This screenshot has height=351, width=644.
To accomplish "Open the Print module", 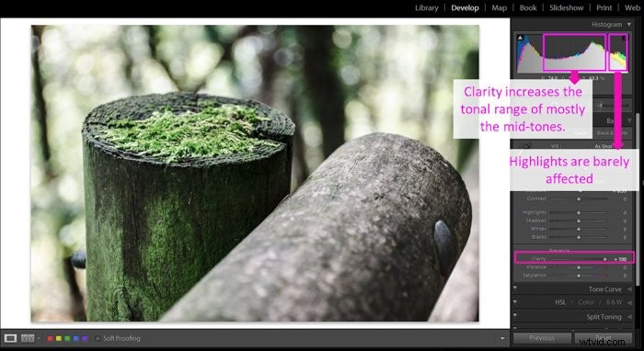I will click(604, 7).
